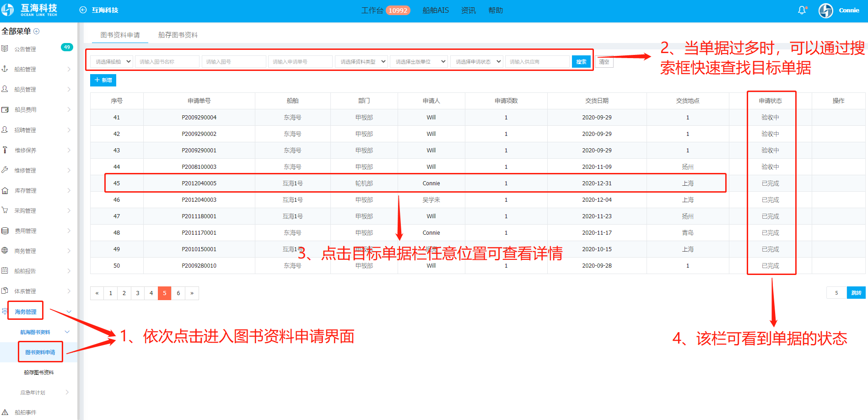868x420 pixels.
Task: Expand the 库存管理 menu chevron
Action: (x=69, y=190)
